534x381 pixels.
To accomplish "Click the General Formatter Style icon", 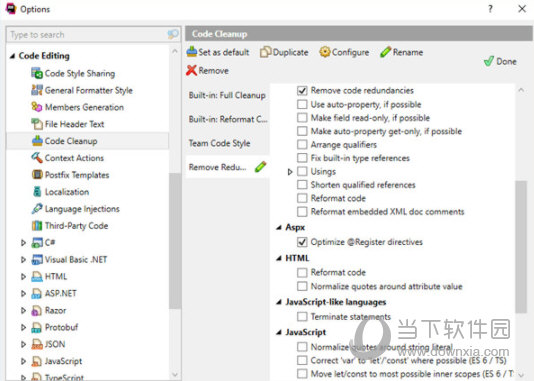I will (x=37, y=90).
